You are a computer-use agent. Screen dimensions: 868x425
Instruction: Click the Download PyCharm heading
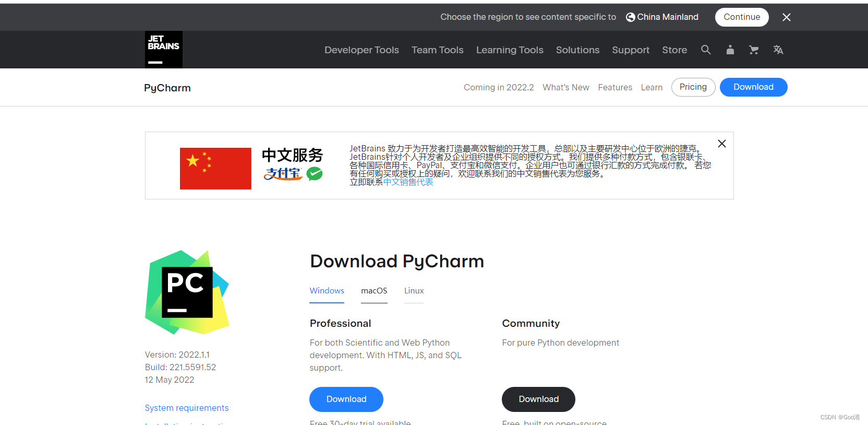[x=397, y=261]
